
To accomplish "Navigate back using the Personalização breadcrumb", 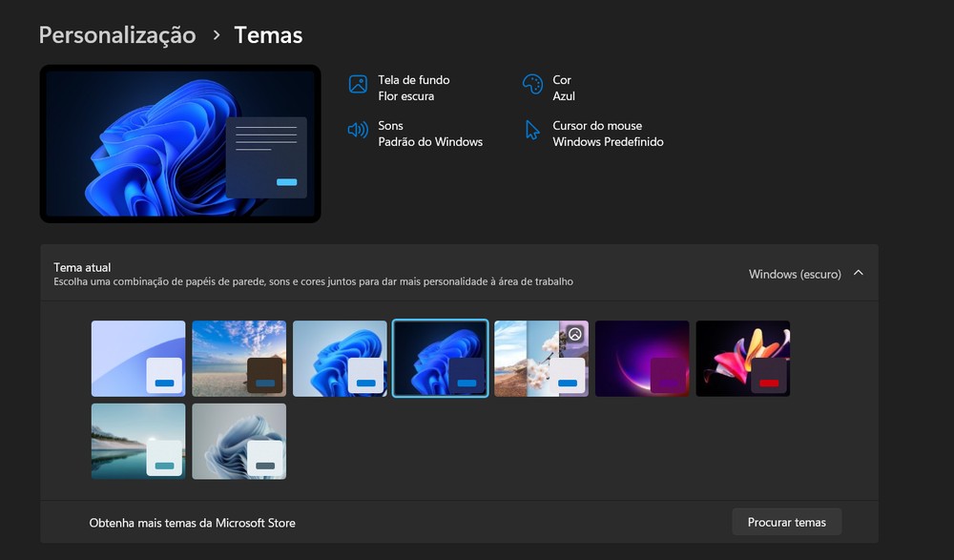I will click(x=116, y=34).
